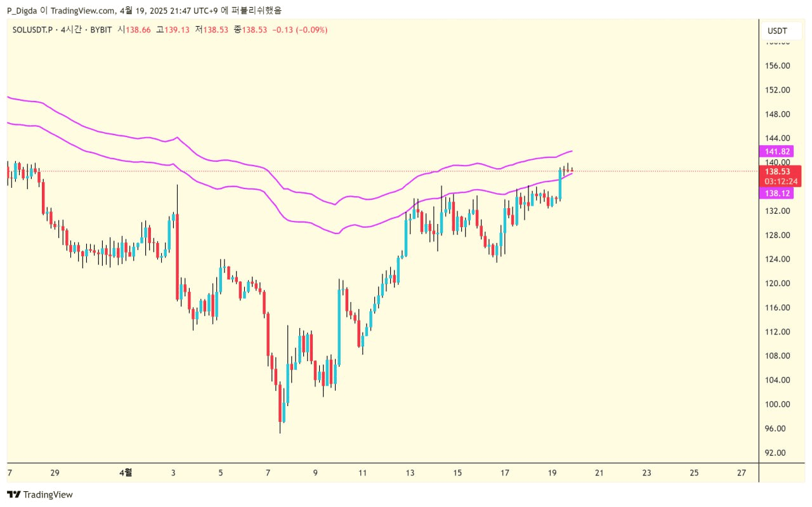Select the purple 138.12 price tag
The image size is (812, 507).
777,193
